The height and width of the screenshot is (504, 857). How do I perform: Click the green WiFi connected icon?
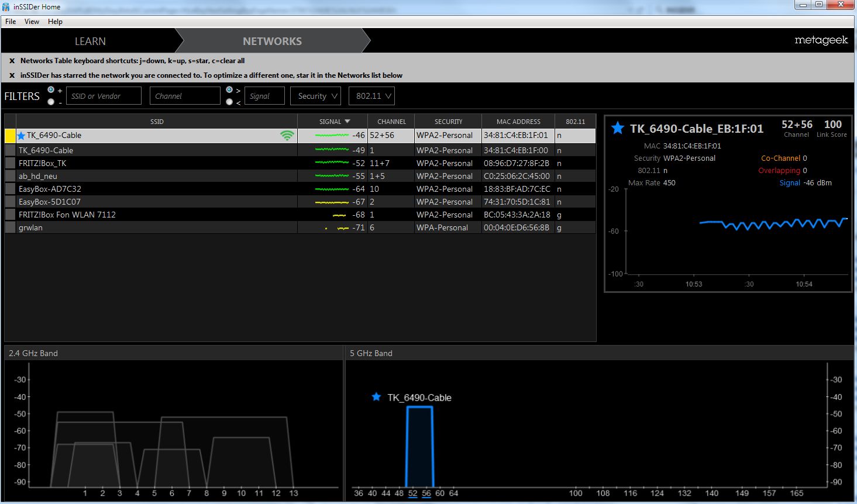[x=287, y=136]
